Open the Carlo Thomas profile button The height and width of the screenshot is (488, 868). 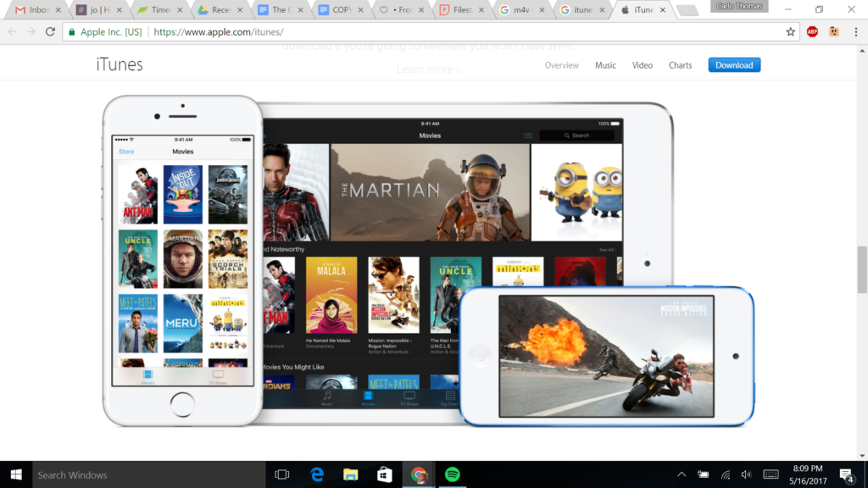738,7
